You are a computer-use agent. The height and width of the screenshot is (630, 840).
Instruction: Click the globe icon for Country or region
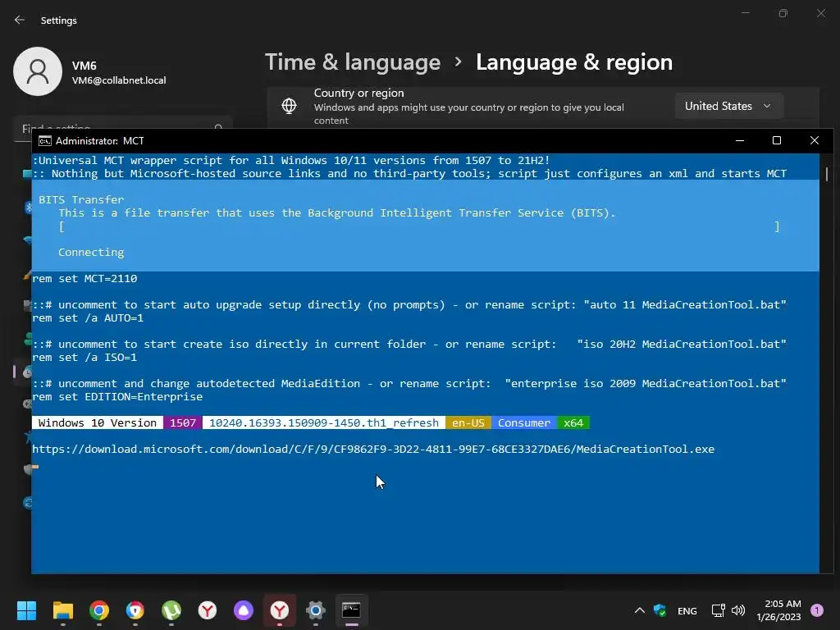290,106
